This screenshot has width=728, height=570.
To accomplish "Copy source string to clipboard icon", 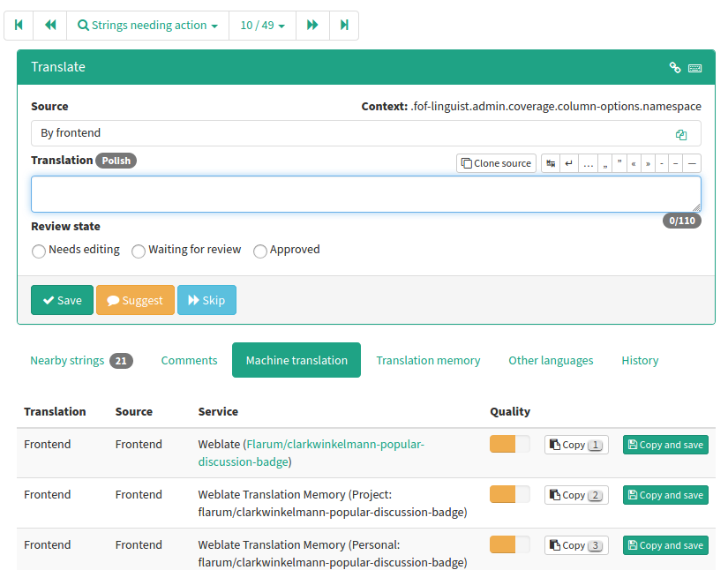I will pyautogui.click(x=681, y=135).
